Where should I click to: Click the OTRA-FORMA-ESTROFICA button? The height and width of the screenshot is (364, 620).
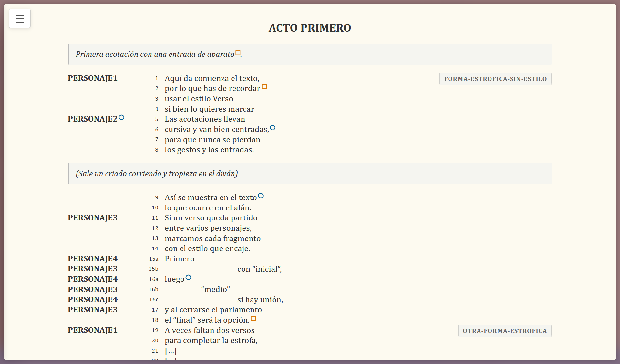[505, 330]
